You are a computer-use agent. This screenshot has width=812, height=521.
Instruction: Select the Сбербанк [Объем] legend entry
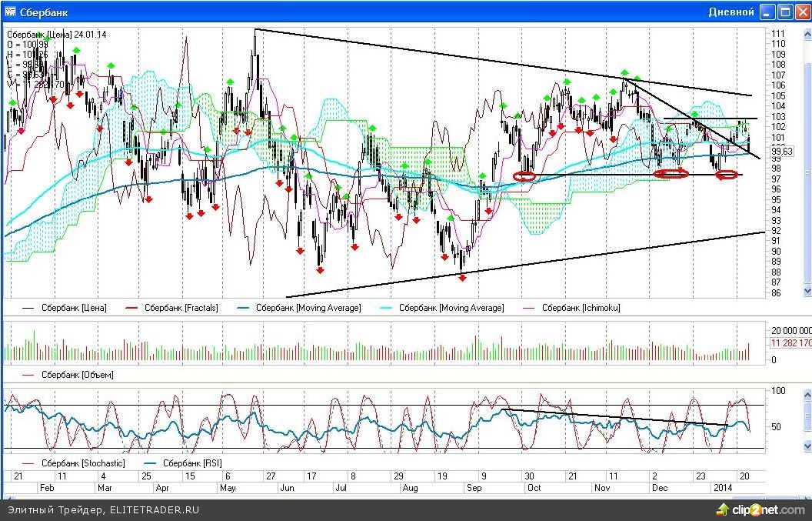68,375
